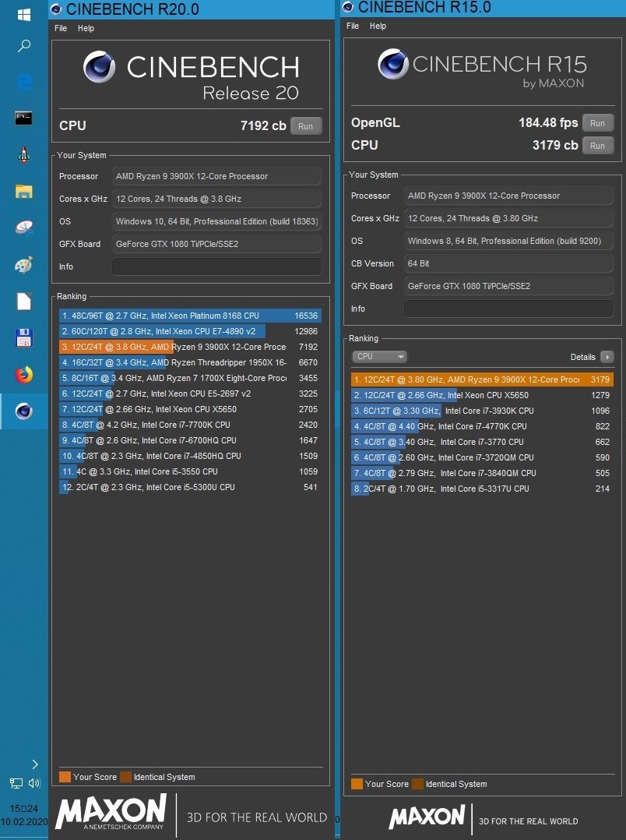Open the Windows Start menu
The width and height of the screenshot is (626, 840).
[x=23, y=15]
